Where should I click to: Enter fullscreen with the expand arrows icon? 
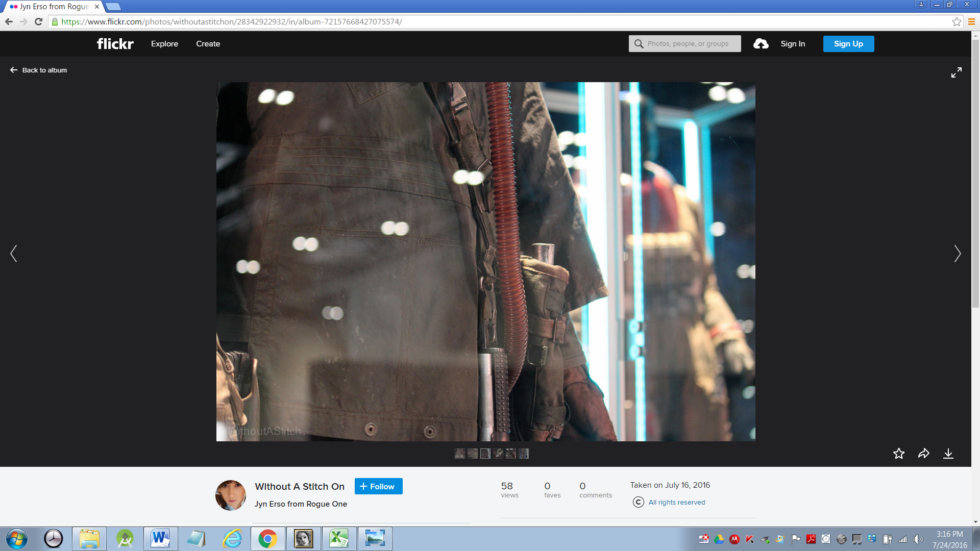957,72
